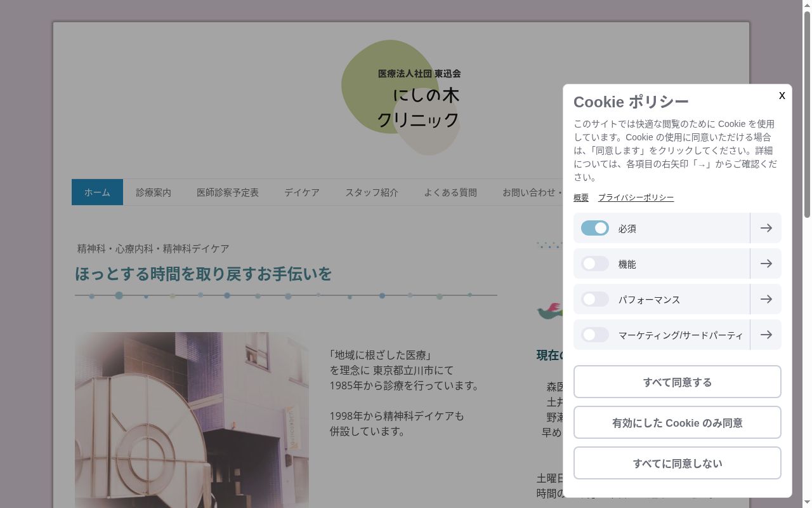Expand details arrow for 必須
The image size is (812, 508).
click(x=766, y=228)
